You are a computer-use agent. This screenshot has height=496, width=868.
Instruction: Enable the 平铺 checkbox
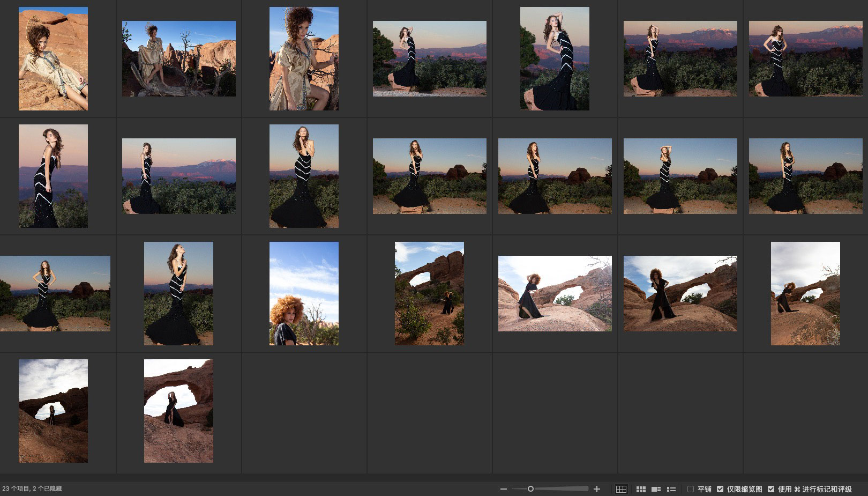tap(691, 489)
